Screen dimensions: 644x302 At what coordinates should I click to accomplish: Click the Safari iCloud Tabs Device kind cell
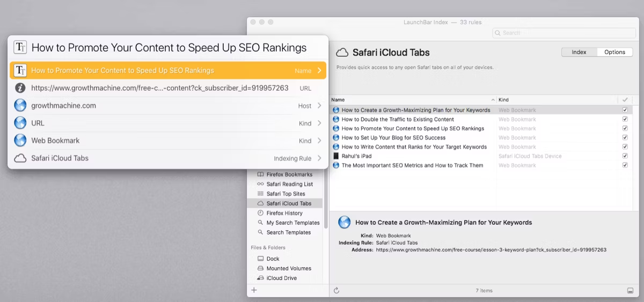(530, 156)
